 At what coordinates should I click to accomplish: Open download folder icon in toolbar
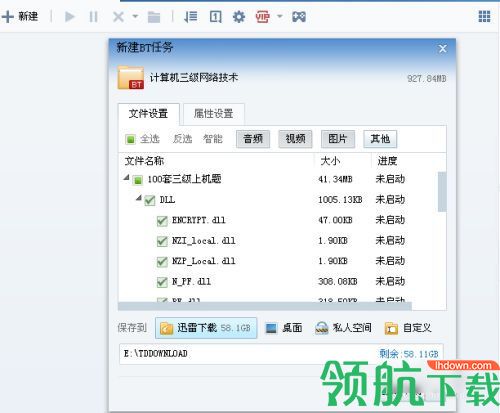tap(154, 17)
